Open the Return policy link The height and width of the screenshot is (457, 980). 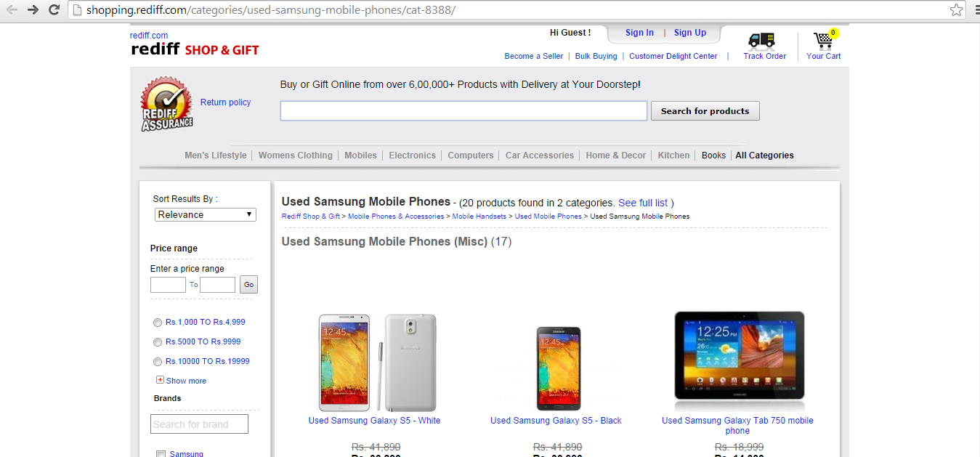click(225, 102)
